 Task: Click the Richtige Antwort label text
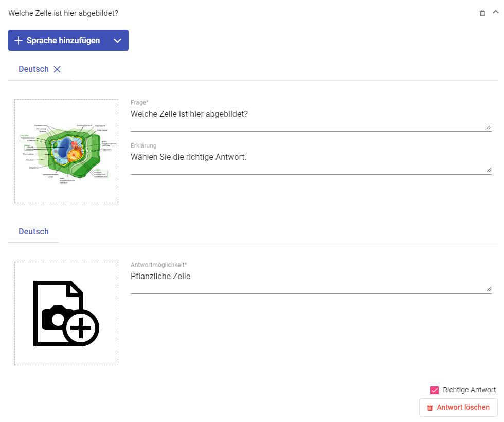tap(469, 390)
